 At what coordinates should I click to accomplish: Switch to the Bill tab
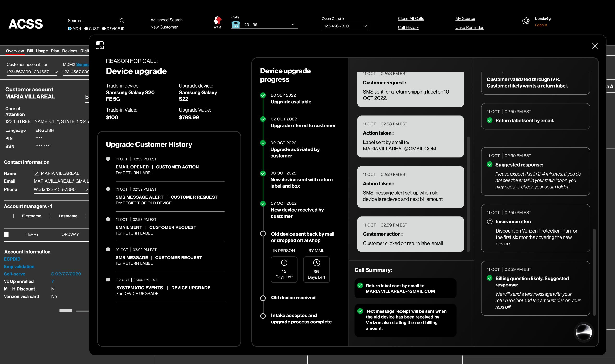pyautogui.click(x=30, y=51)
